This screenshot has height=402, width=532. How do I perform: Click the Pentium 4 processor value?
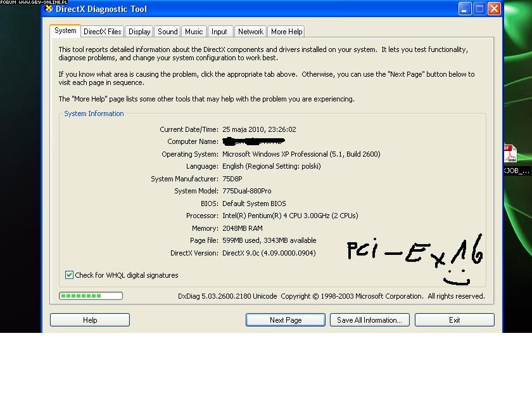(x=290, y=216)
